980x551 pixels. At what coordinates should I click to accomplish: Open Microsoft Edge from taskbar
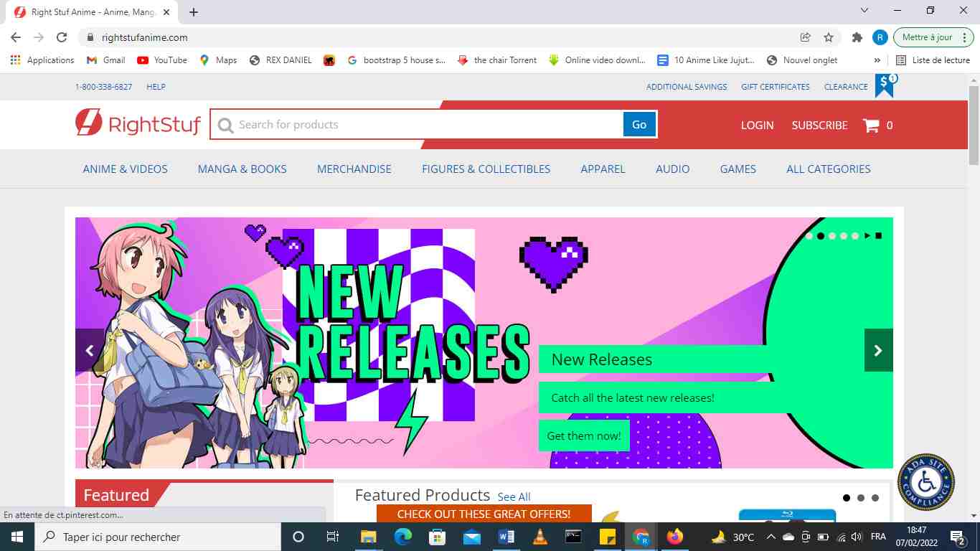pyautogui.click(x=403, y=537)
